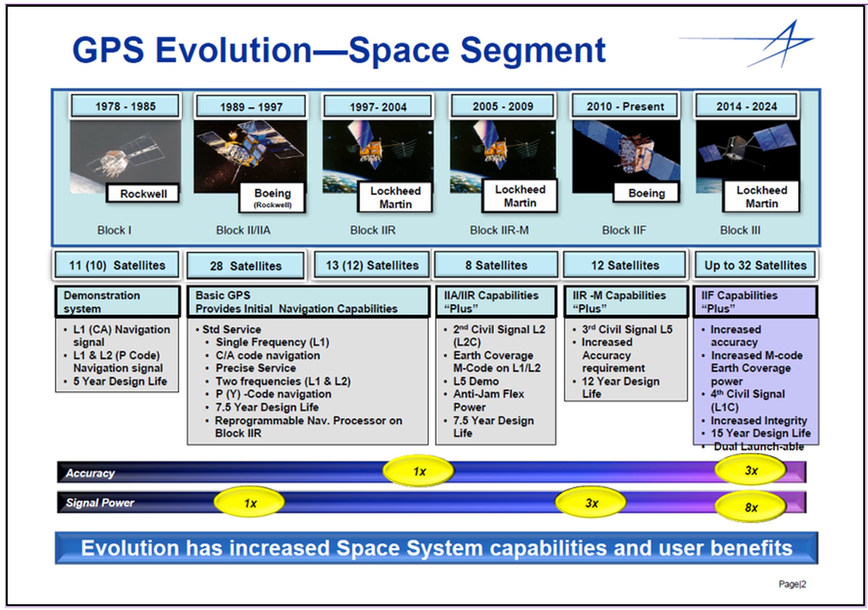Select the Basic GPS header box

coord(308,302)
